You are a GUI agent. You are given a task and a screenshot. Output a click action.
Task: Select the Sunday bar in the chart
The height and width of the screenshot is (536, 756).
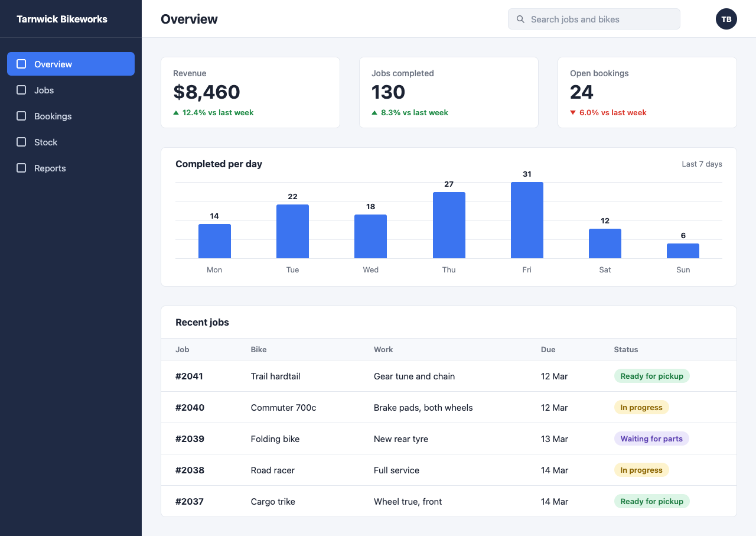coord(683,251)
